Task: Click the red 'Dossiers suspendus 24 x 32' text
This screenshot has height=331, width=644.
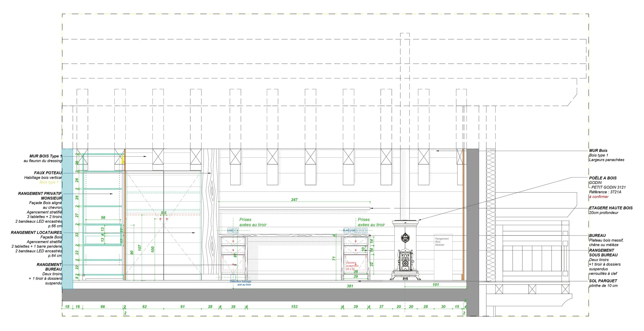Action: coord(352,265)
